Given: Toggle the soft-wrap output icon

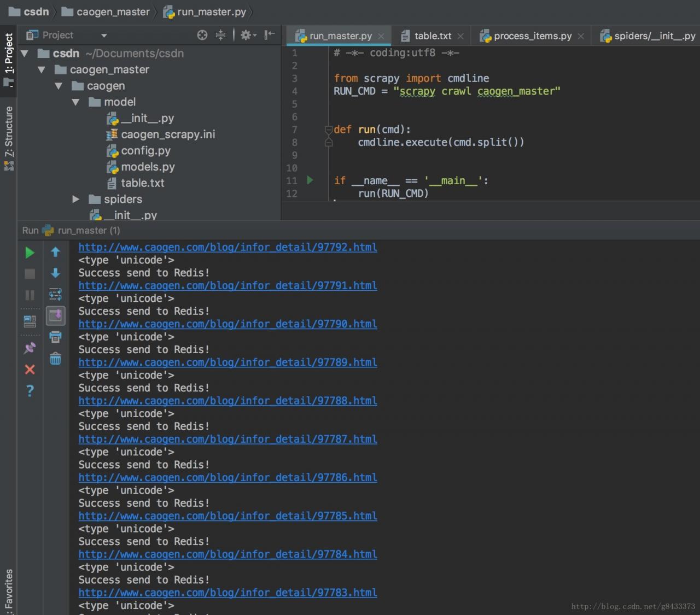Looking at the screenshot, I should tap(55, 295).
